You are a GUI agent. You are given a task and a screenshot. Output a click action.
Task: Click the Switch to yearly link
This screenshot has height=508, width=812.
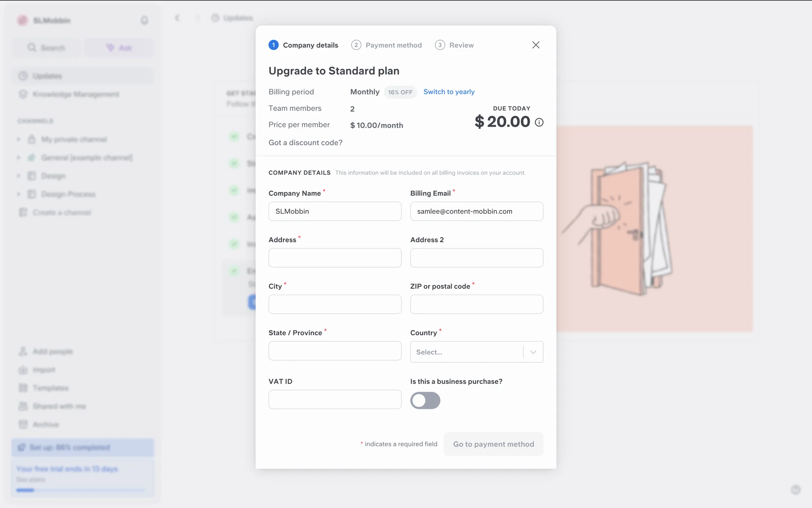pos(449,92)
